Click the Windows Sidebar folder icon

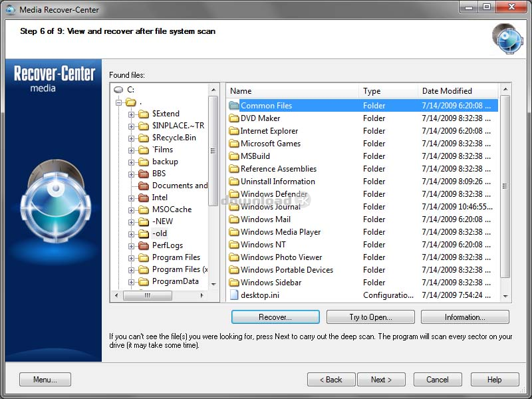click(234, 282)
